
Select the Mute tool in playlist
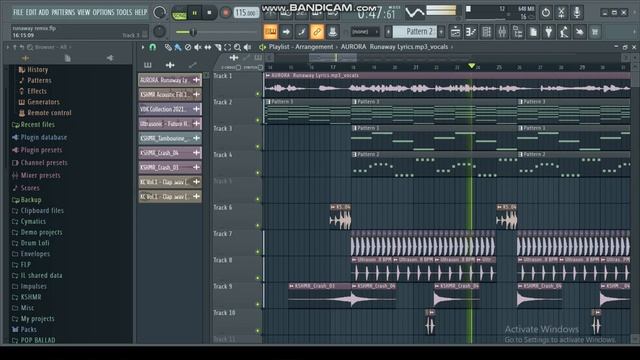(x=198, y=47)
